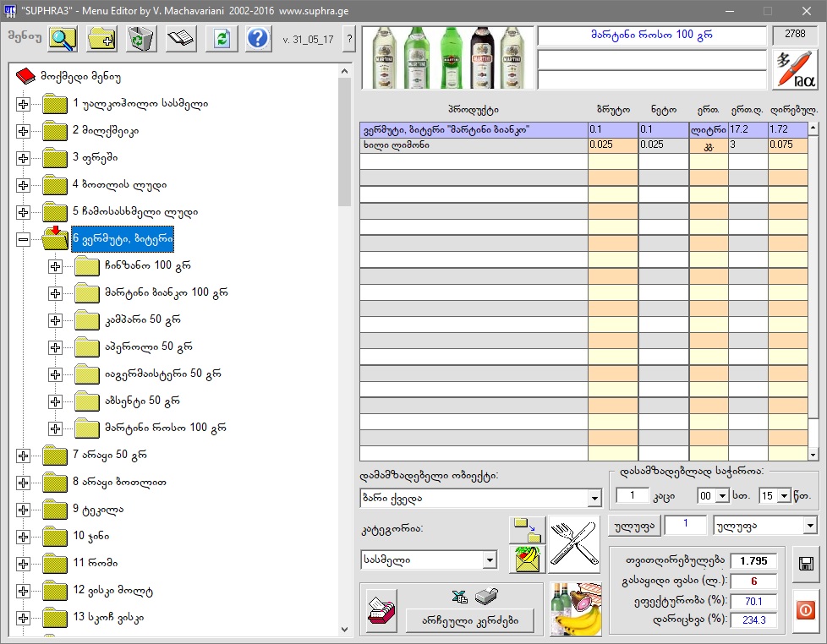Open the ულუფა unit dropdown

tap(810, 526)
